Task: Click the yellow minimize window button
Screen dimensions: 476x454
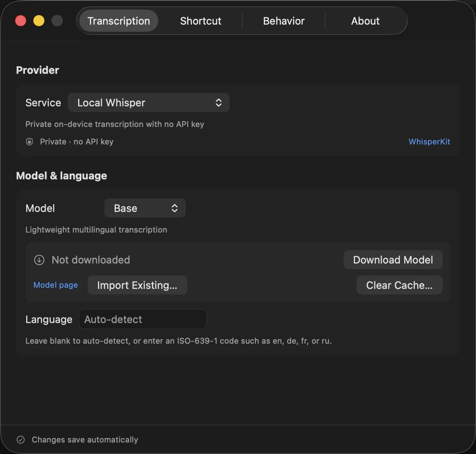Action: coord(39,21)
